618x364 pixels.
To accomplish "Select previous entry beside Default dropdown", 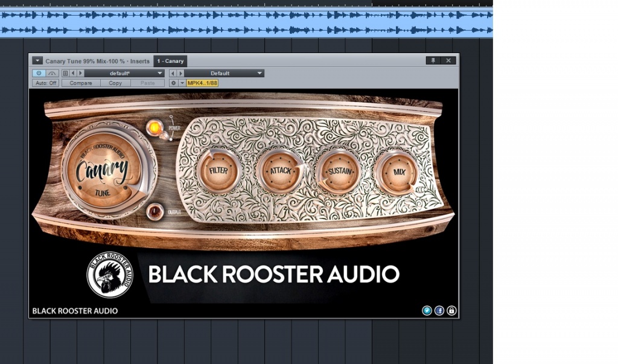I will click(173, 74).
